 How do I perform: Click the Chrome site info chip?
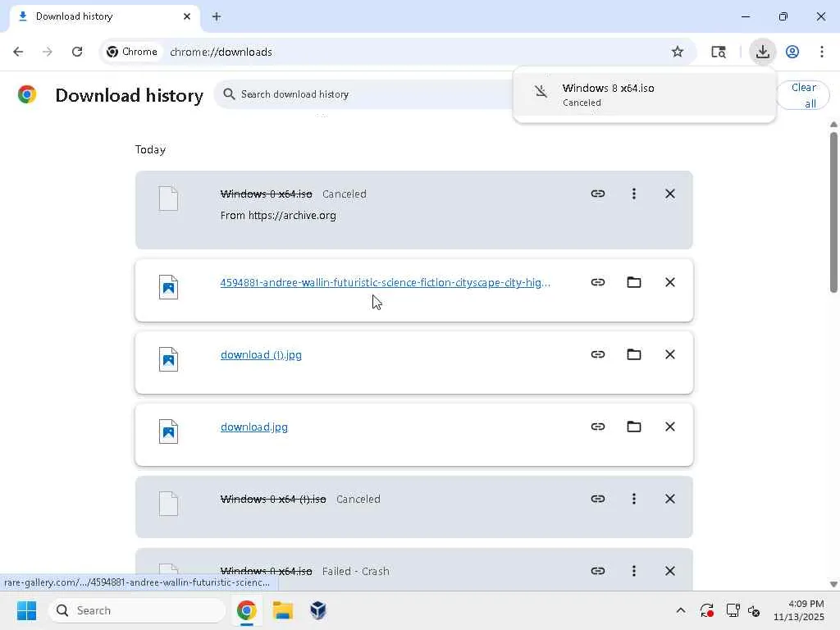click(132, 52)
